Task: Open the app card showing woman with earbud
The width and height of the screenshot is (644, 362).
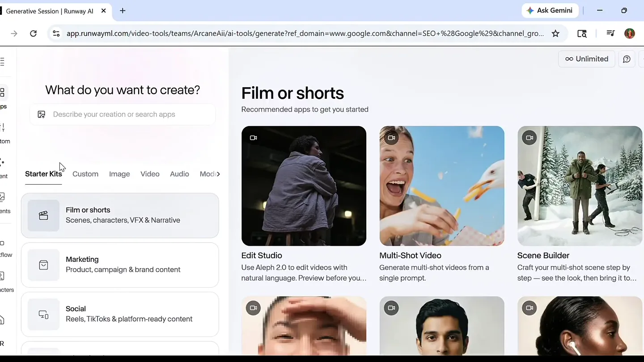Action: [580, 326]
